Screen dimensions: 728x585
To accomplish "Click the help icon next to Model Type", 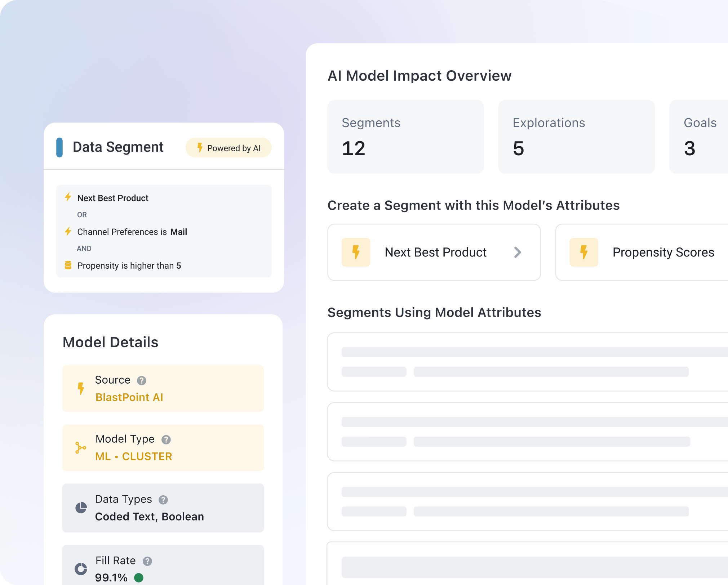I will pyautogui.click(x=166, y=439).
